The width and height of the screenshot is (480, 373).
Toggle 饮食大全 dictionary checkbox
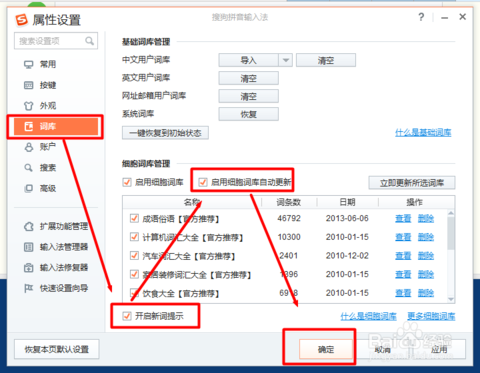[x=134, y=293]
